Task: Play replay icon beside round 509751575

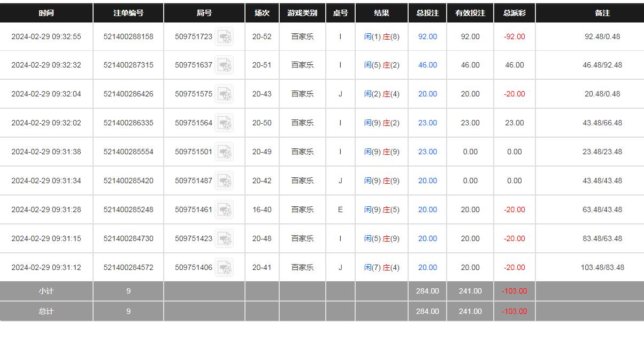Action: pyautogui.click(x=224, y=94)
